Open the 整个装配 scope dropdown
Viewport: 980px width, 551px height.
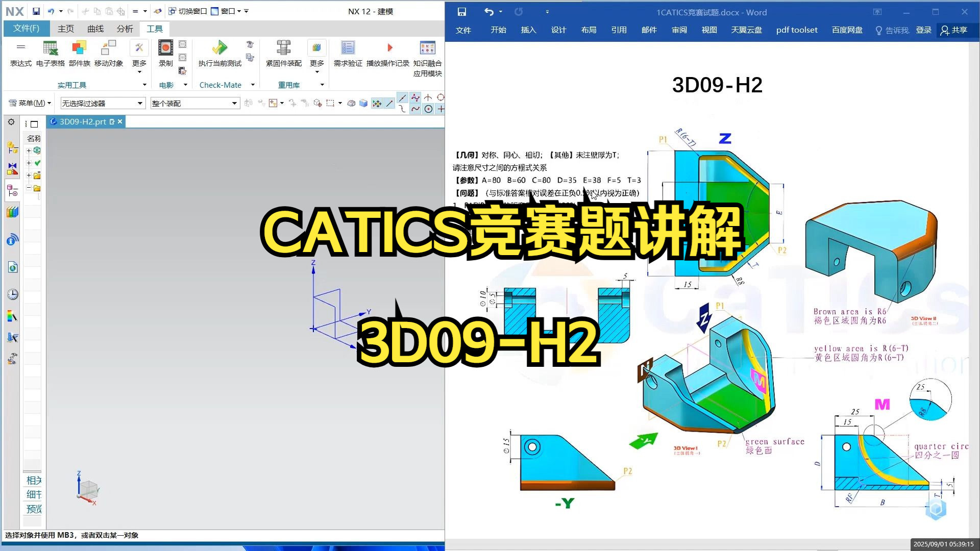(194, 103)
